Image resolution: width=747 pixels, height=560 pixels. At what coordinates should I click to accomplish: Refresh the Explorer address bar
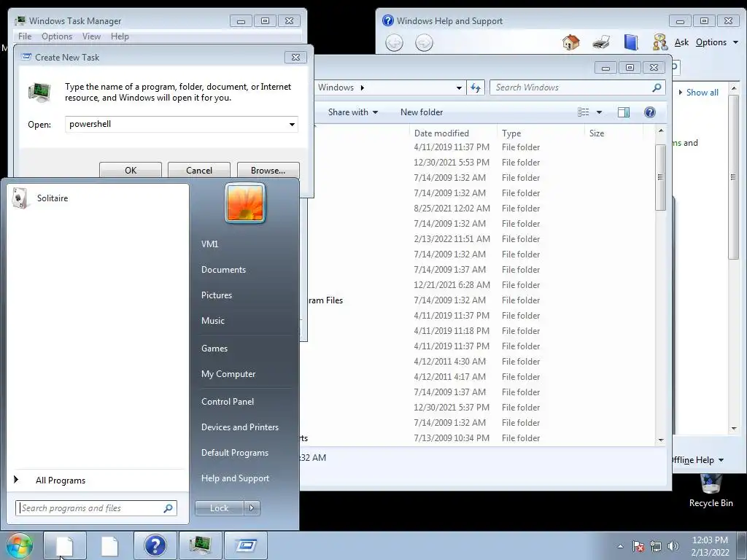(476, 87)
